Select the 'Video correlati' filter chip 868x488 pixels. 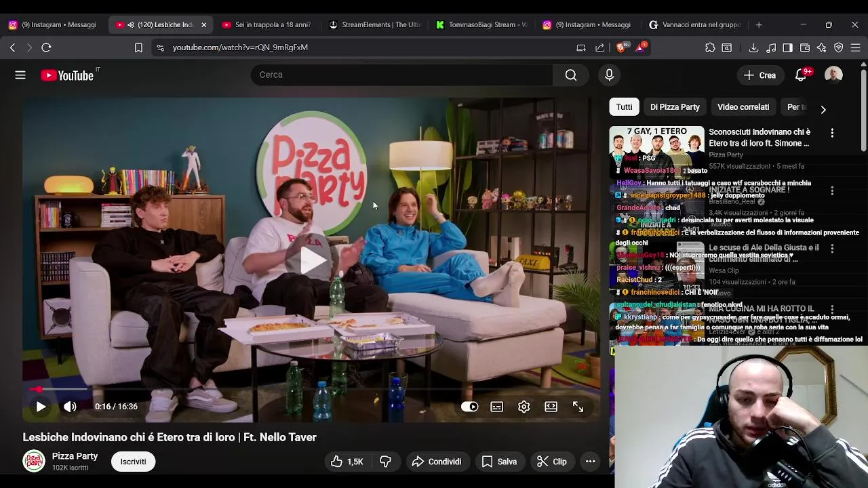(743, 107)
